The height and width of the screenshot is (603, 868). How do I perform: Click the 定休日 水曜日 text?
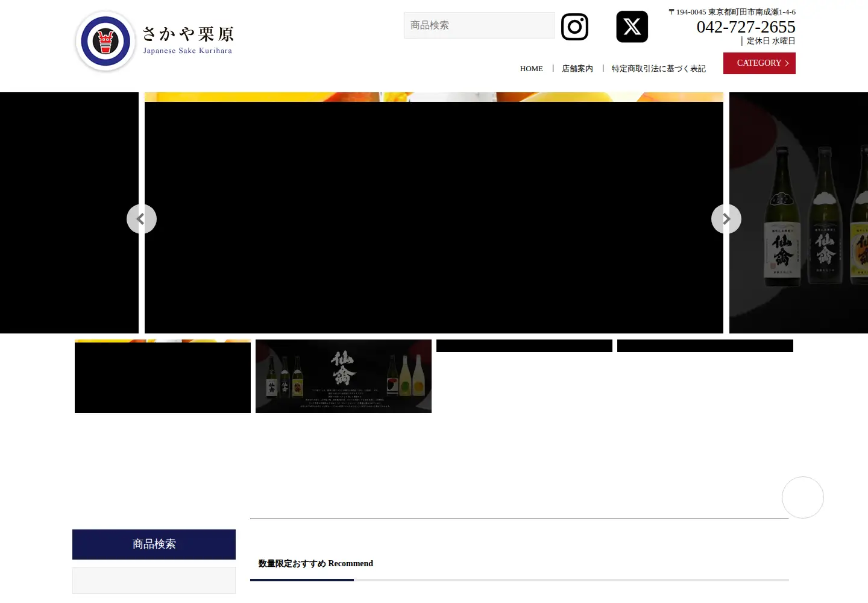[x=771, y=41]
